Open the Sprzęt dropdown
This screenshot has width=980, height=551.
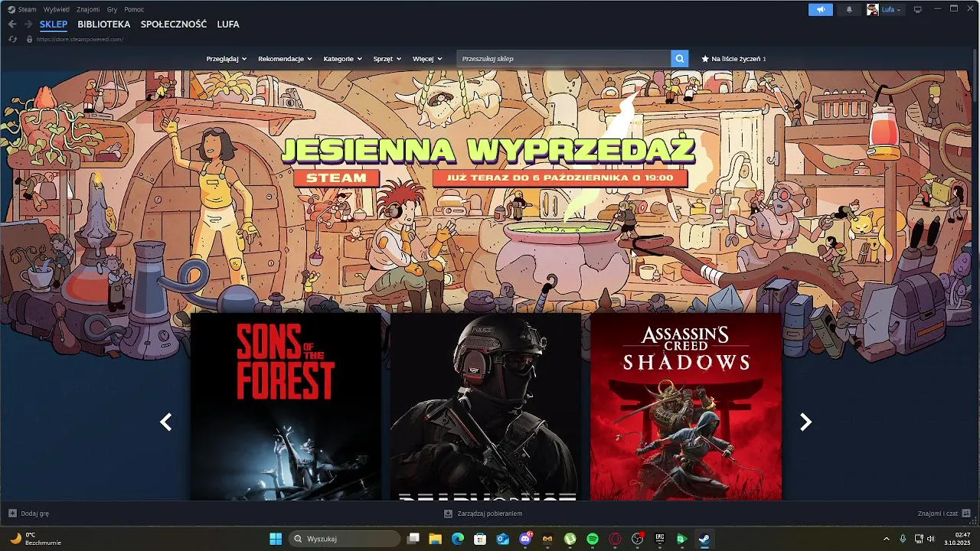387,58
